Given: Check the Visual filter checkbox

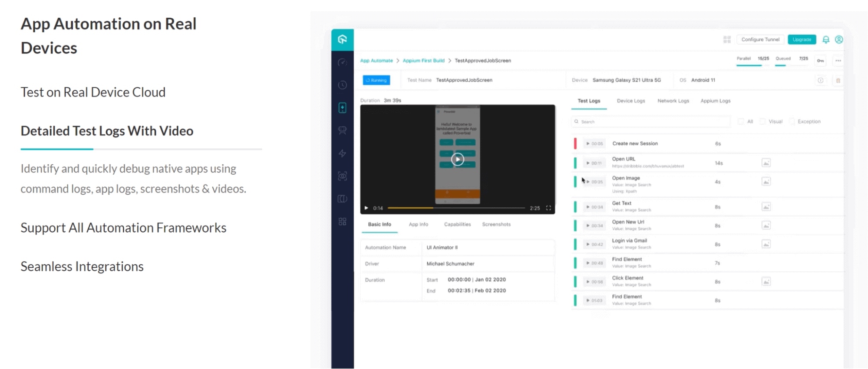Looking at the screenshot, I should (762, 122).
